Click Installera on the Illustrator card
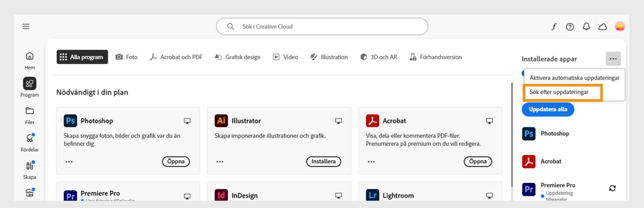Screen dimensions: 644x208 (323, 161)
